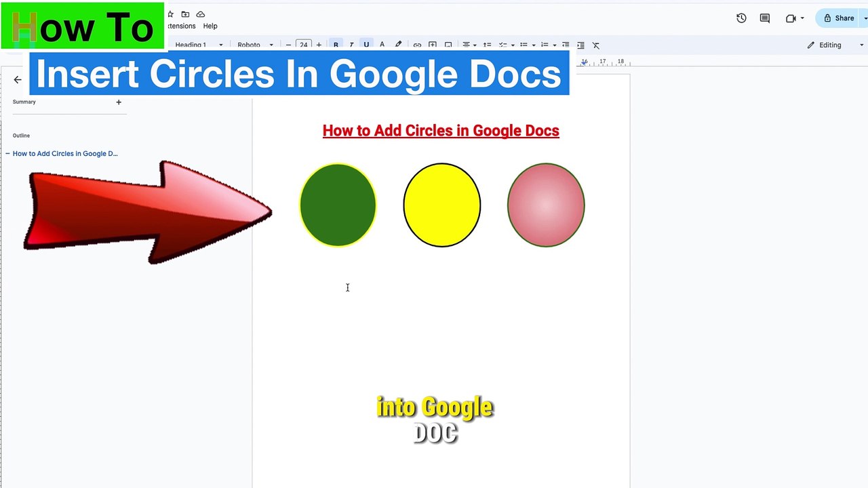Click the clear formatting icon
The height and width of the screenshot is (488, 868).
click(596, 45)
